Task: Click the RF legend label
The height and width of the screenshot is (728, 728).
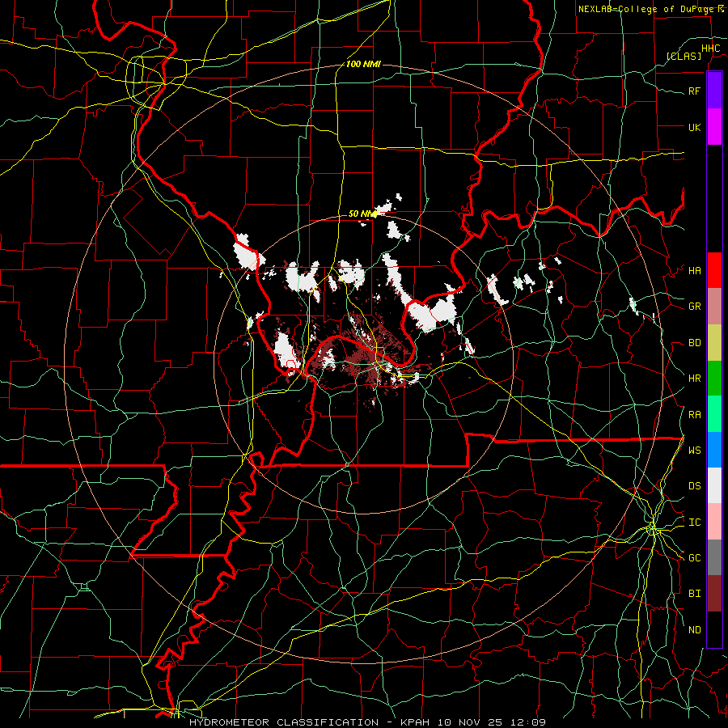Action: click(695, 91)
